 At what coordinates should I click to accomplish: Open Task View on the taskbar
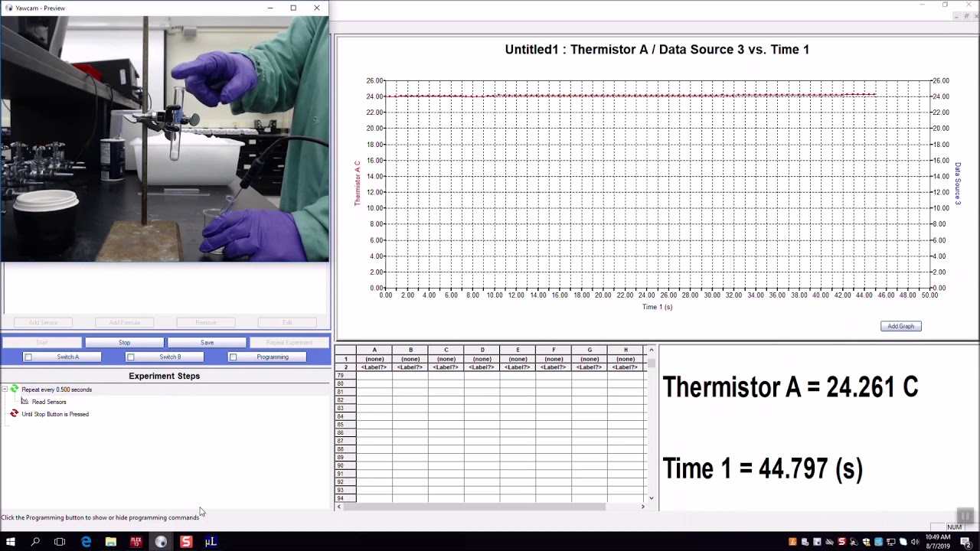click(x=60, y=542)
